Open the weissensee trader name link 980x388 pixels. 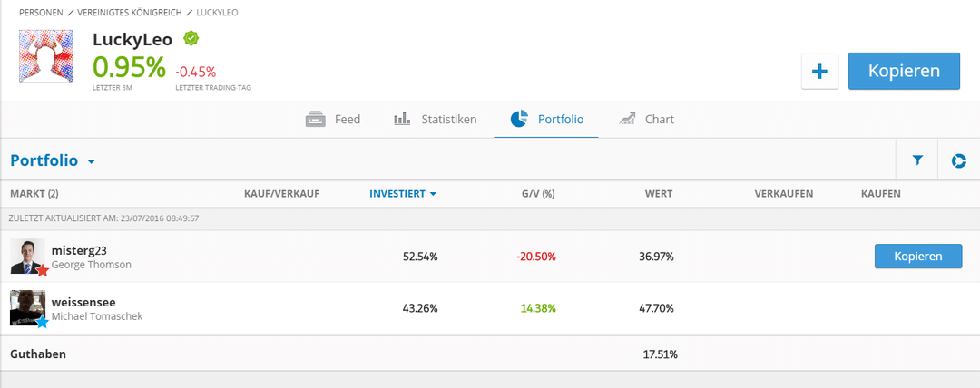click(x=83, y=302)
